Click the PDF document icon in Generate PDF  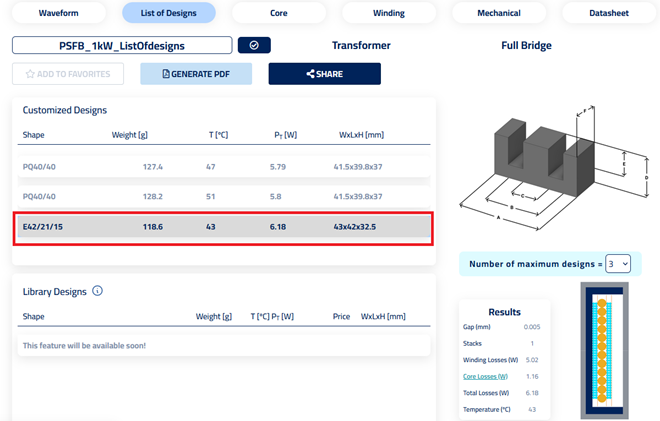coord(166,74)
